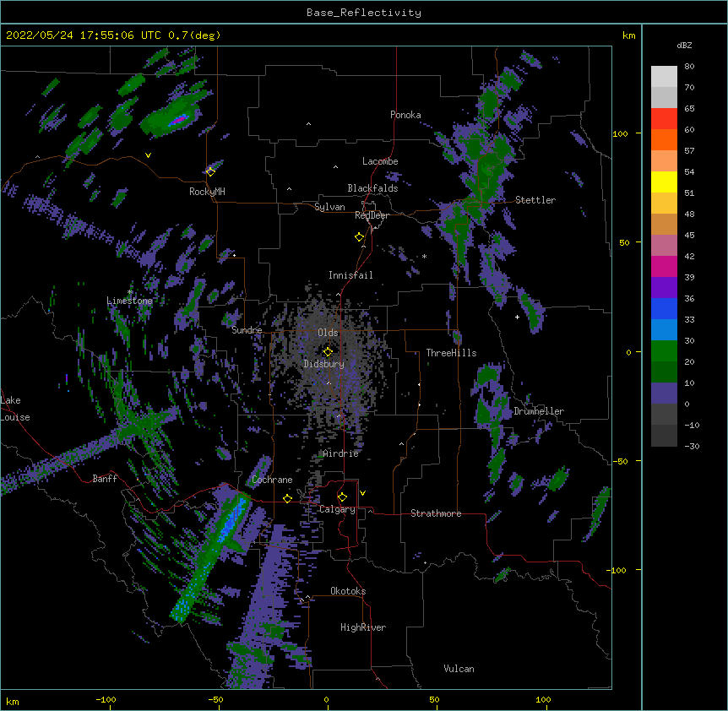The width and height of the screenshot is (728, 711).
Task: Click the Olds label
Action: point(328,333)
